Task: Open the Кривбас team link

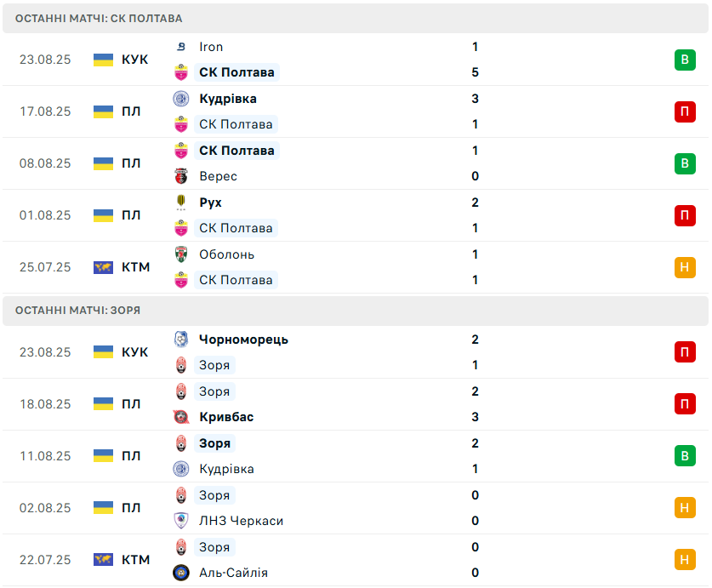Action: (226, 417)
